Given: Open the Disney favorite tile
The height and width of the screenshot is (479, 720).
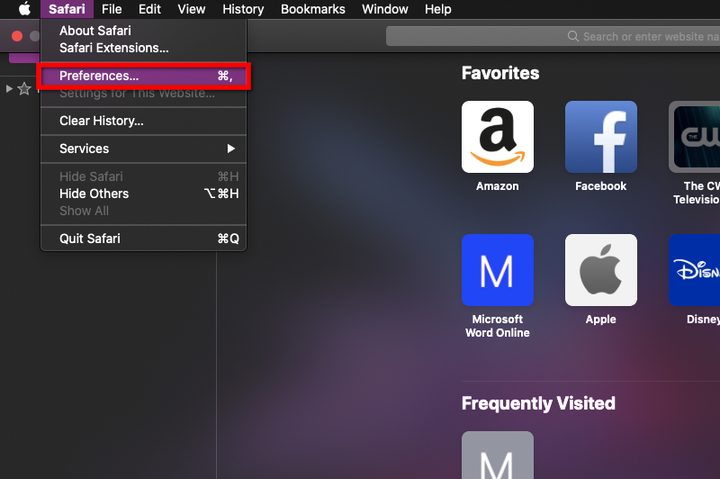Looking at the screenshot, I should (694, 270).
